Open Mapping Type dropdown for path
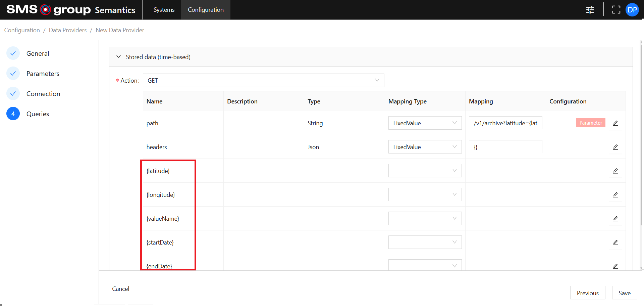The width and height of the screenshot is (644, 306). coord(425,123)
